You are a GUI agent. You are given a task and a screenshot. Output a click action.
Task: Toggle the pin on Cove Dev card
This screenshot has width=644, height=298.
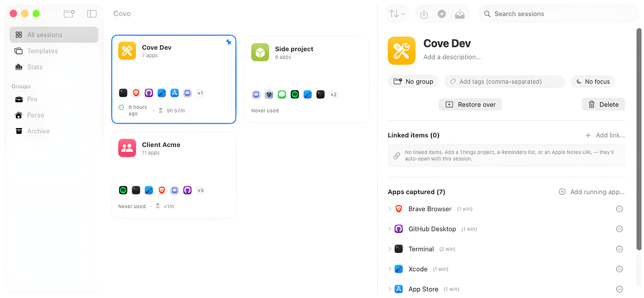coord(228,42)
